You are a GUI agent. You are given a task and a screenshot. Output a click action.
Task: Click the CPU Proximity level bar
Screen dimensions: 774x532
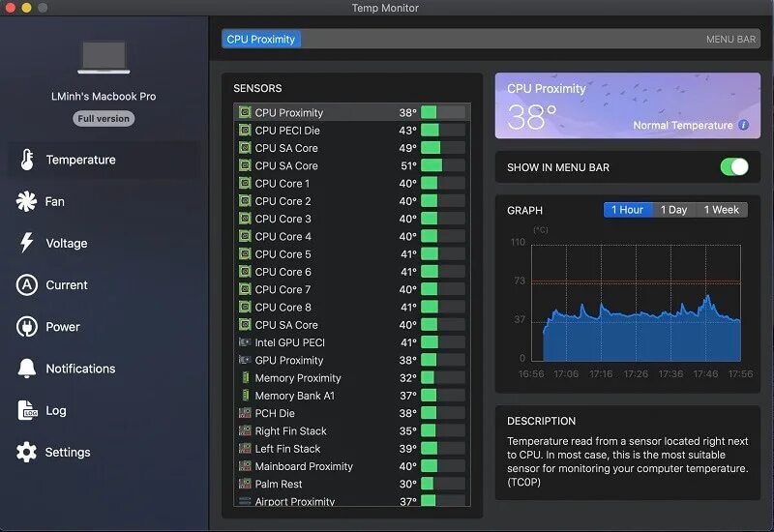443,112
